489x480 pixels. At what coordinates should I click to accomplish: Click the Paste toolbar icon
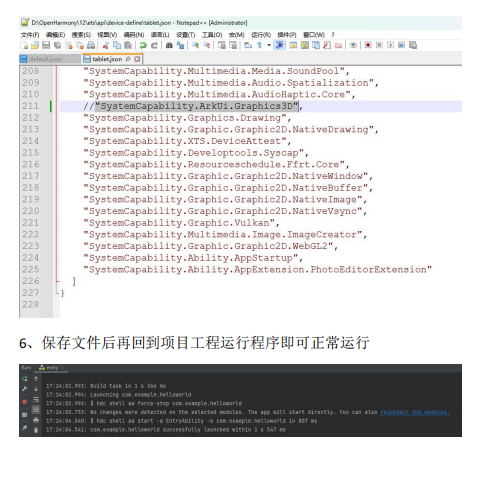(x=128, y=45)
